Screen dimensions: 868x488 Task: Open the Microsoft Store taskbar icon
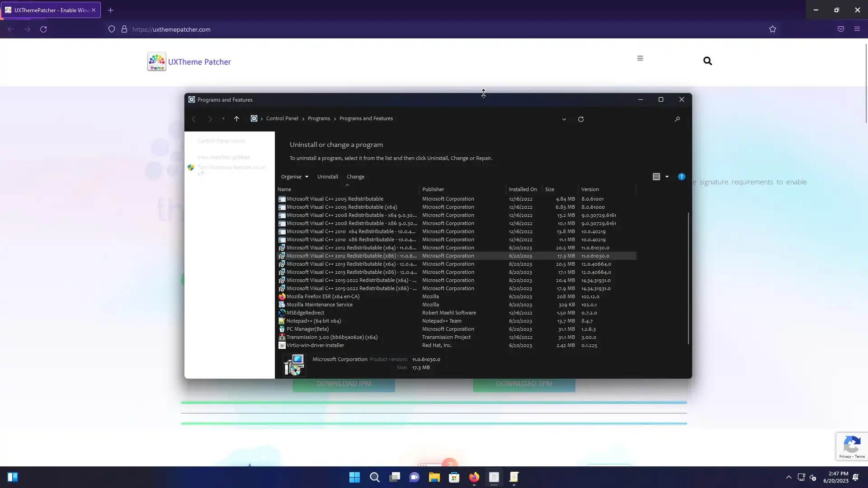click(x=454, y=477)
